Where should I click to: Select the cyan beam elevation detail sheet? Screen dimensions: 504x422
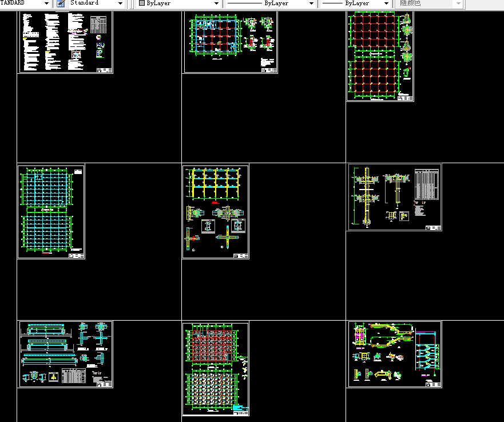(x=65, y=354)
